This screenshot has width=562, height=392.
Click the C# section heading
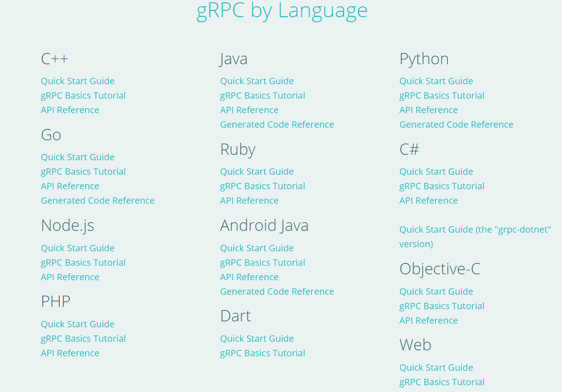[409, 149]
